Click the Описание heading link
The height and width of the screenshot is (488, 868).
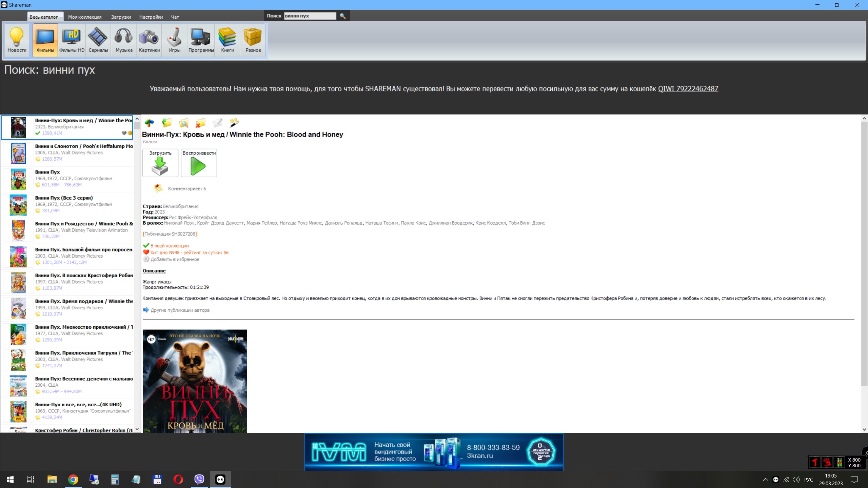[x=154, y=271]
